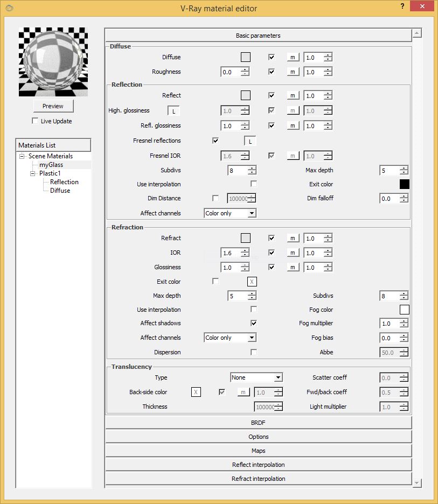The image size is (438, 504).
Task: Collapse the Basic parameters rollout
Action: tap(258, 36)
